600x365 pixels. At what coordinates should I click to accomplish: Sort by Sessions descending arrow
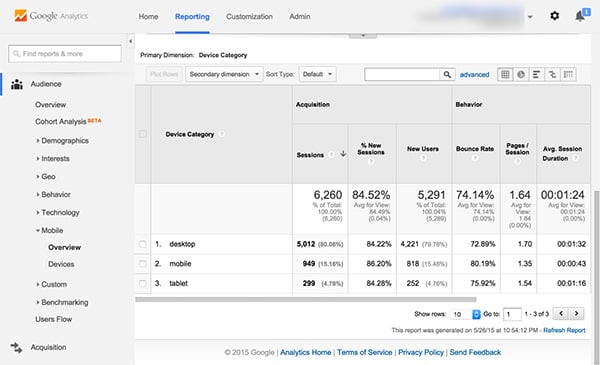[x=343, y=154]
